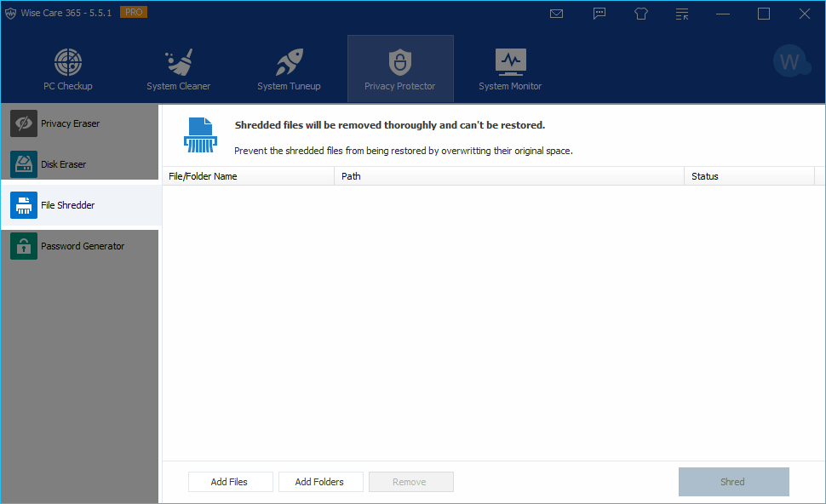Click the bold 'Shredded files will be removed' heading

(390, 125)
